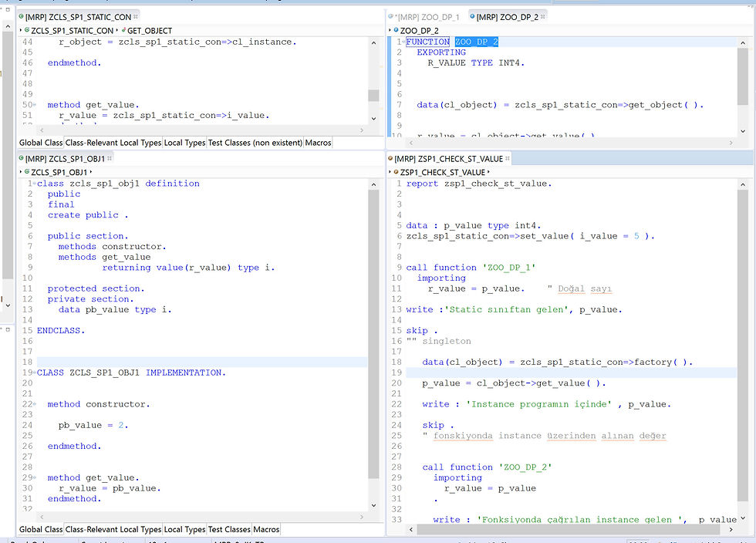Click scroll-right arrow in STATIC_CON editor
This screenshot has height=543, width=756.
pyautogui.click(x=362, y=130)
